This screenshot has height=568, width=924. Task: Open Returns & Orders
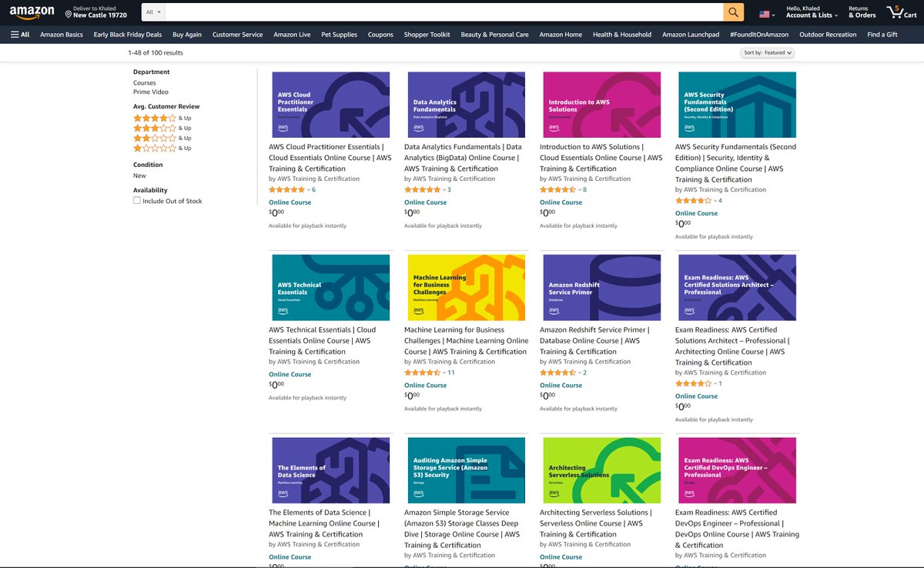pyautogui.click(x=862, y=12)
